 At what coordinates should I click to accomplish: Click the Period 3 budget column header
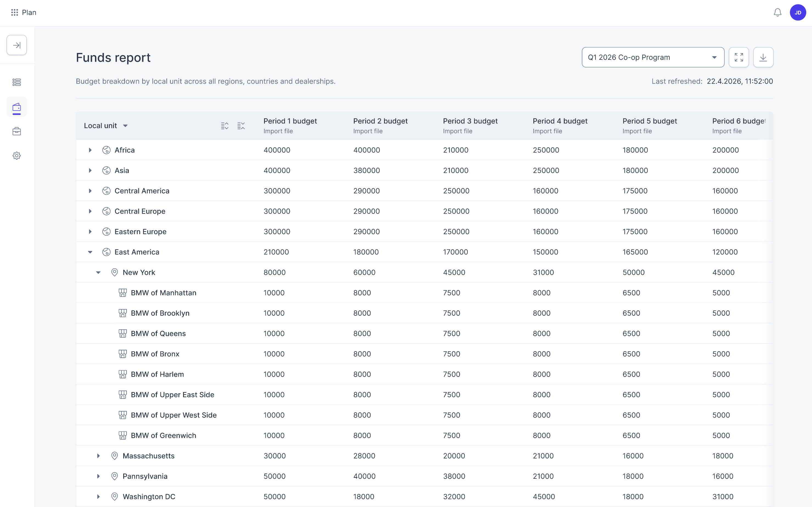point(470,121)
